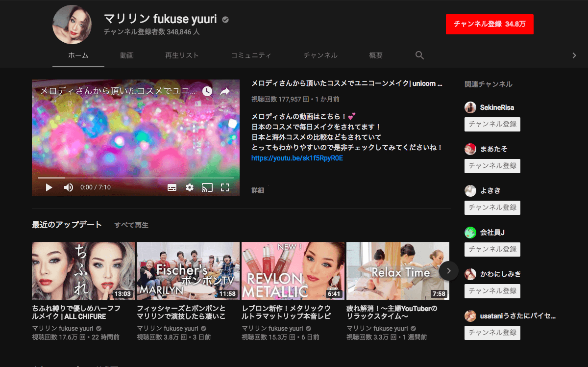Image resolution: width=588 pixels, height=367 pixels.
Task: Open the youtu.be link in the description
Action: tap(297, 158)
